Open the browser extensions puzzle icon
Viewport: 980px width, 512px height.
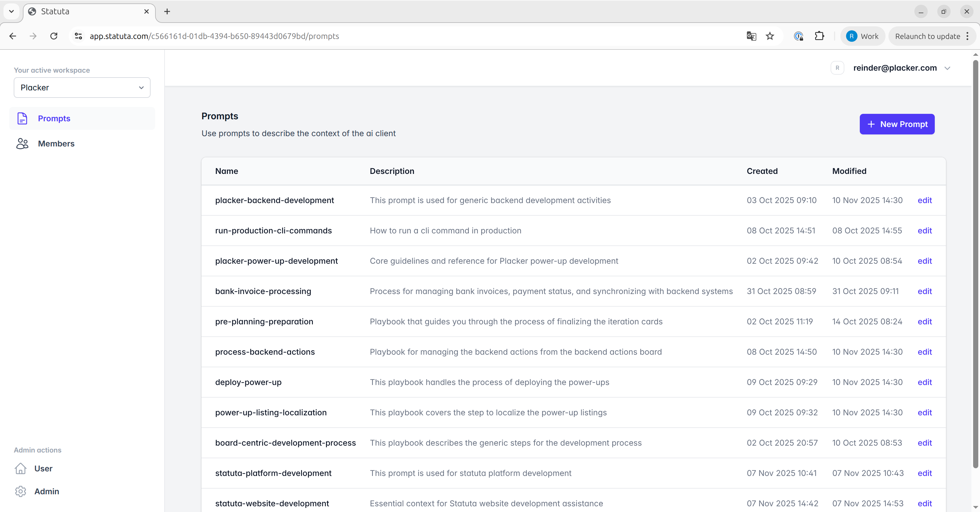pyautogui.click(x=819, y=36)
